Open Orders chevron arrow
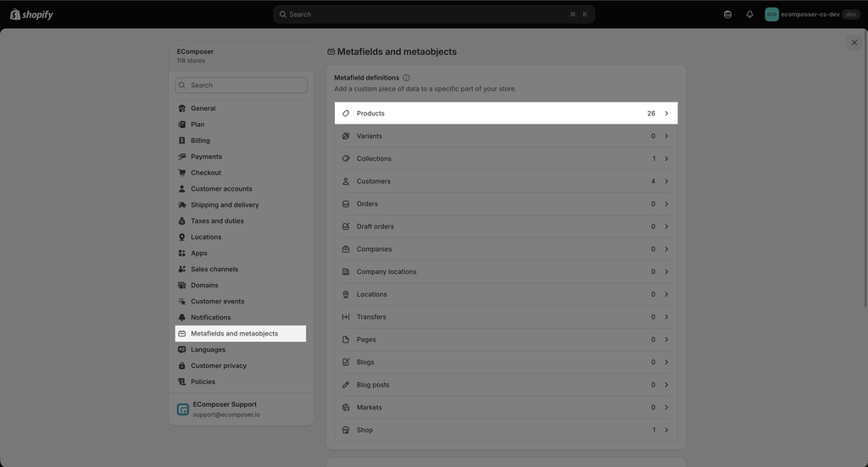Screen dimensions: 868x467 click(x=666, y=204)
